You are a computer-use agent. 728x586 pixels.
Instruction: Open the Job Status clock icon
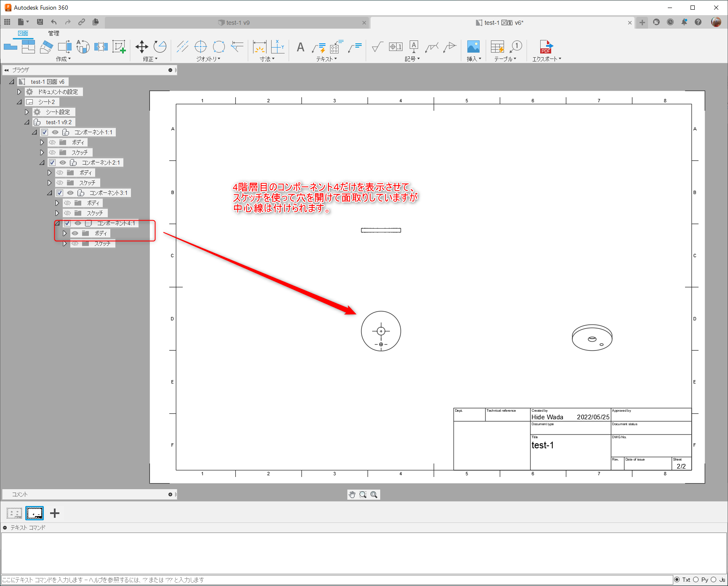coord(670,22)
